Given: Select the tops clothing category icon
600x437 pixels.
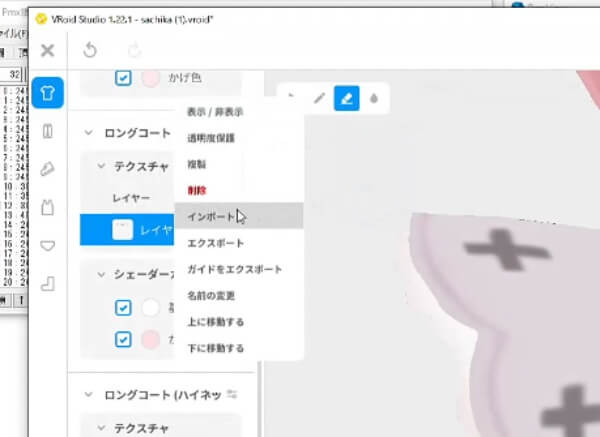Looking at the screenshot, I should [48, 94].
